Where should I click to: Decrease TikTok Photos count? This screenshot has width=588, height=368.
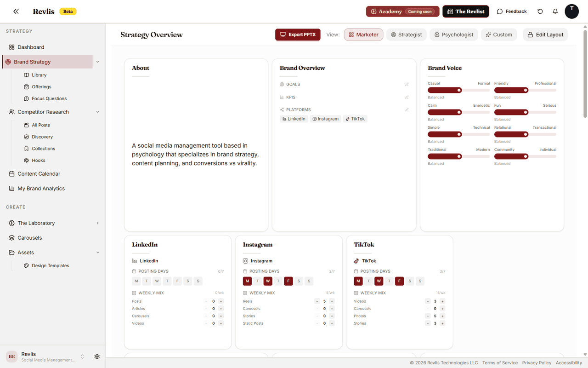pos(428,316)
